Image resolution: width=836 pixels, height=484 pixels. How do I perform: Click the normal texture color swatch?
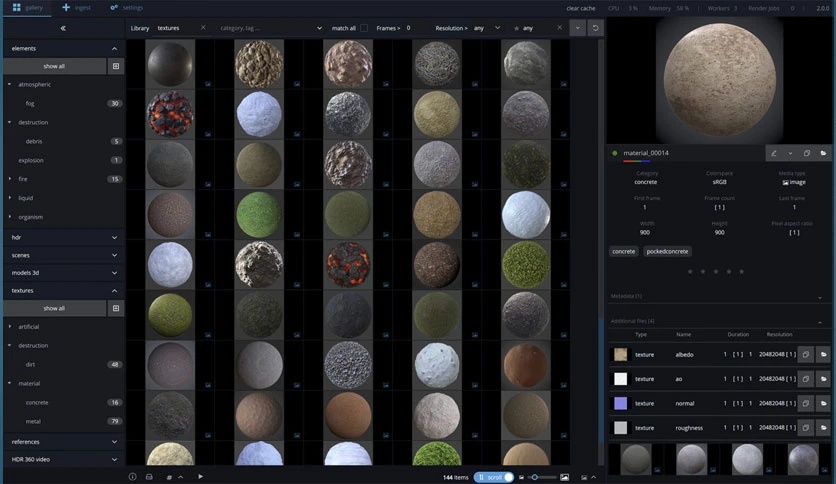point(621,404)
